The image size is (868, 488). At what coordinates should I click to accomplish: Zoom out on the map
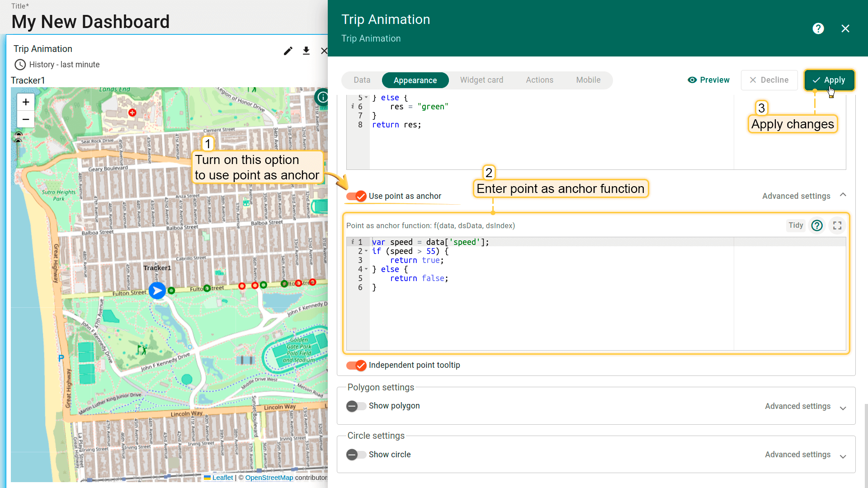tap(26, 119)
